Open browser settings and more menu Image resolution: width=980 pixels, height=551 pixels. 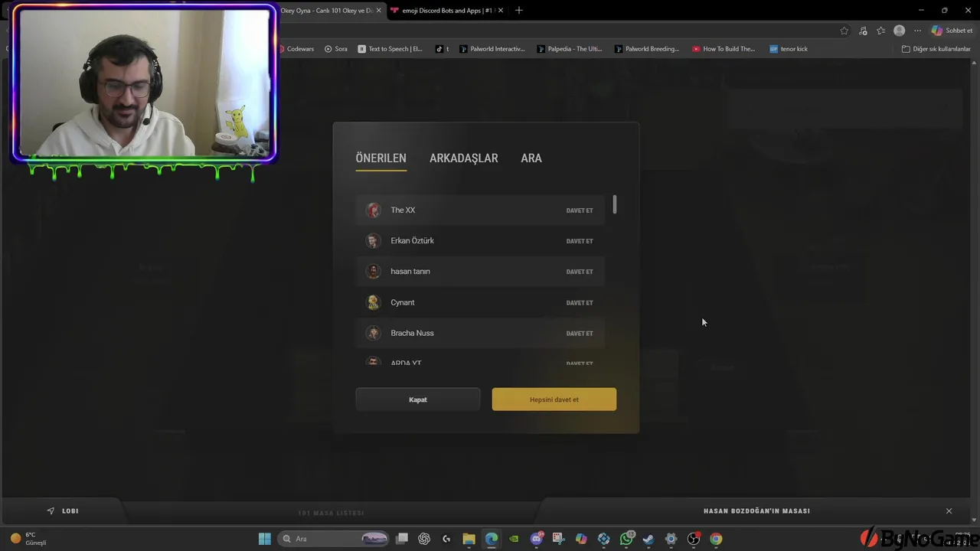point(917,31)
